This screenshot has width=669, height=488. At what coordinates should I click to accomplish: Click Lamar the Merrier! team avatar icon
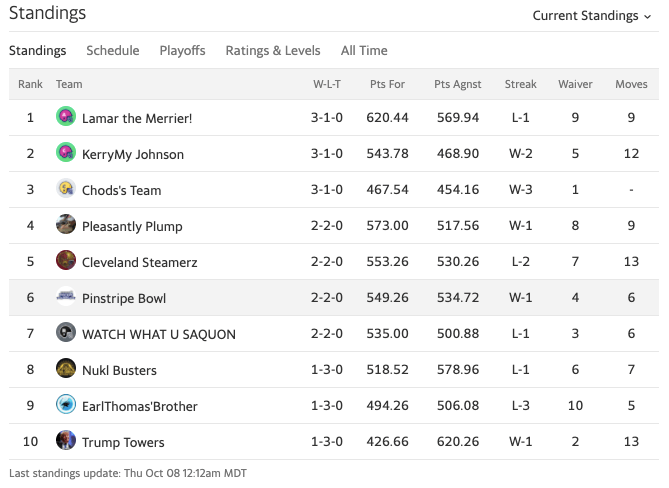(x=66, y=117)
